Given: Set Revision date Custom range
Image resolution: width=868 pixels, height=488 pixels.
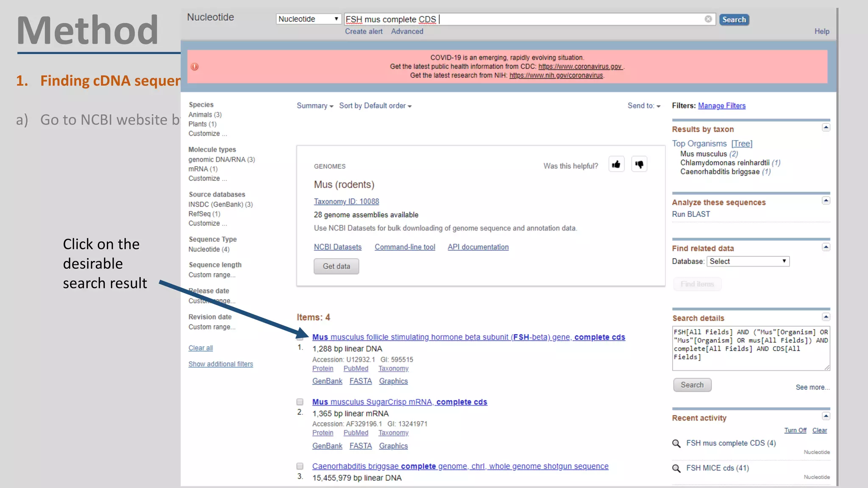Looking at the screenshot, I should click(212, 327).
